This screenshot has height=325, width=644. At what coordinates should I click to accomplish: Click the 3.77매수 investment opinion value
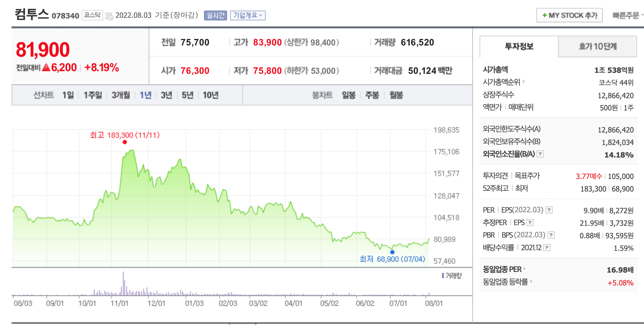[589, 176]
